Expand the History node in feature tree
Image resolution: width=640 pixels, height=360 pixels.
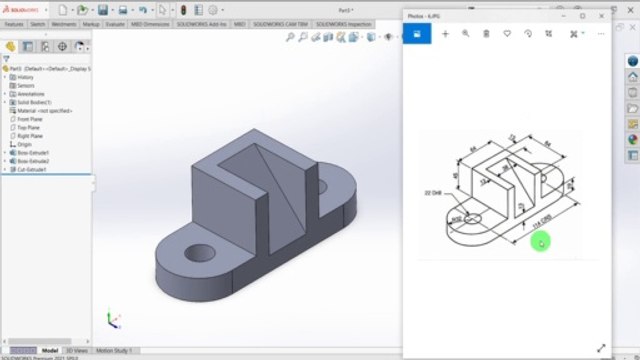pyautogui.click(x=5, y=77)
